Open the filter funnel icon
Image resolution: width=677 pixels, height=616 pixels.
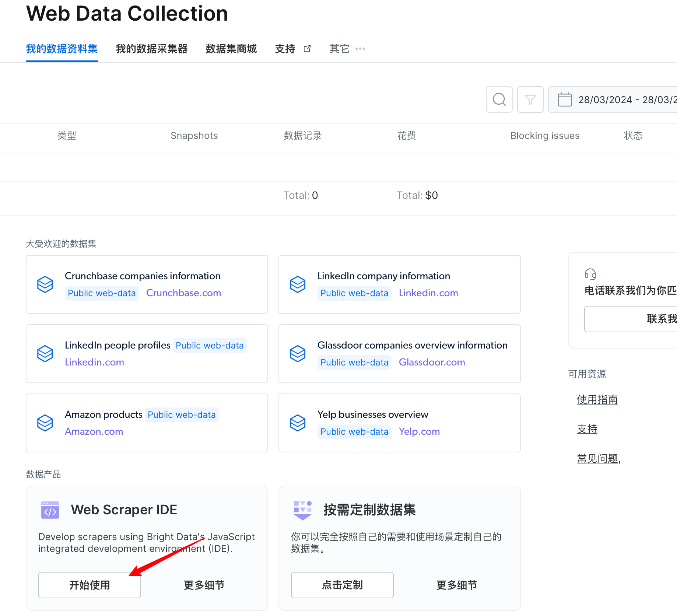[x=530, y=99]
